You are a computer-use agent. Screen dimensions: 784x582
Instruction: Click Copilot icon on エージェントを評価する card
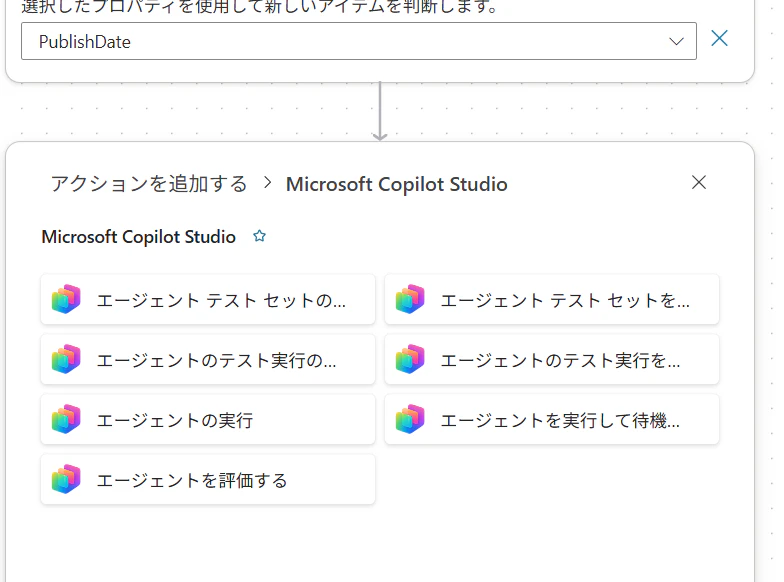coord(66,479)
